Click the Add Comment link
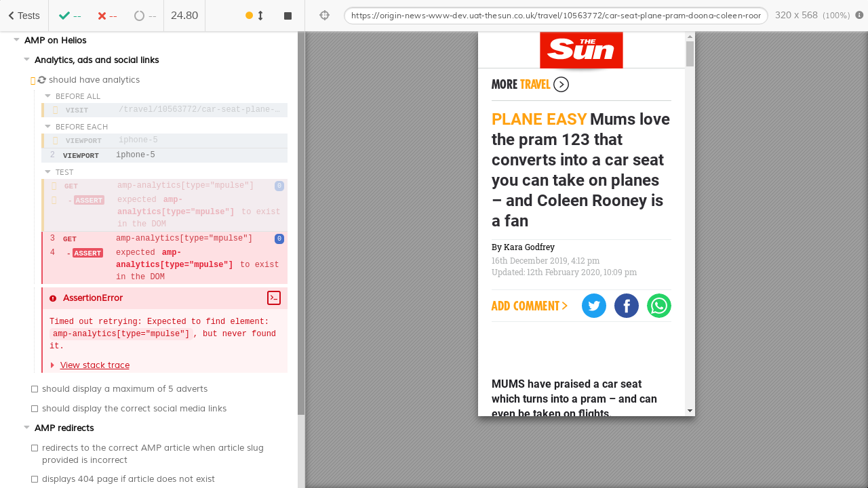 pyautogui.click(x=530, y=306)
